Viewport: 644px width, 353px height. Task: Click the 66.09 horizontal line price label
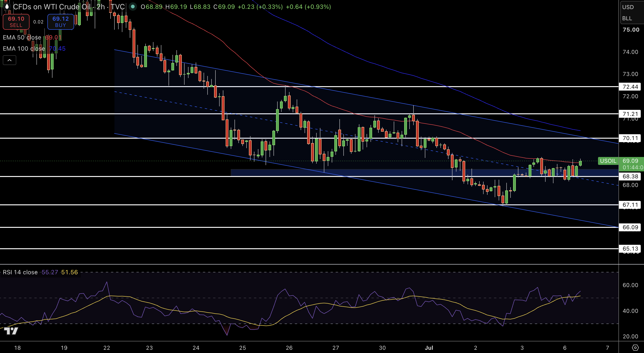630,227
